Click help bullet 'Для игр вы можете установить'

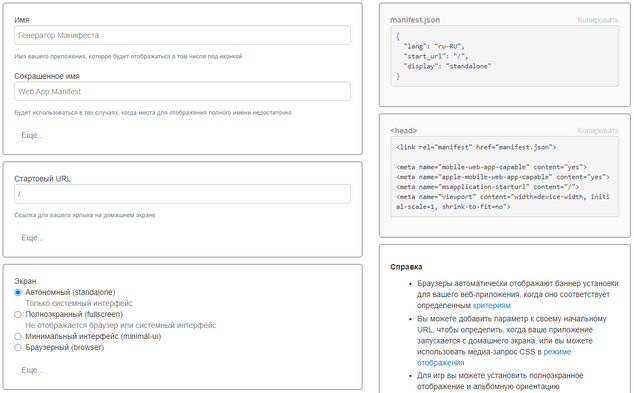click(500, 381)
